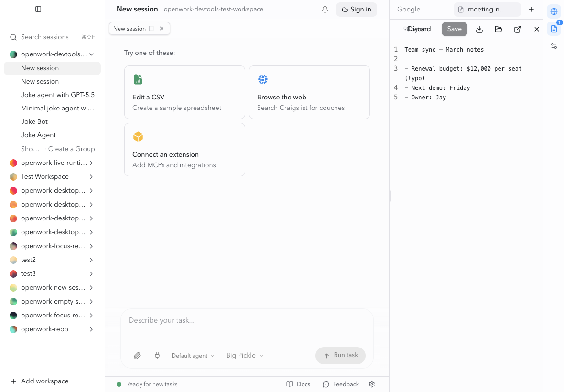The image size is (564, 392).
Task: Open the highlighted New session item
Action: point(52,68)
